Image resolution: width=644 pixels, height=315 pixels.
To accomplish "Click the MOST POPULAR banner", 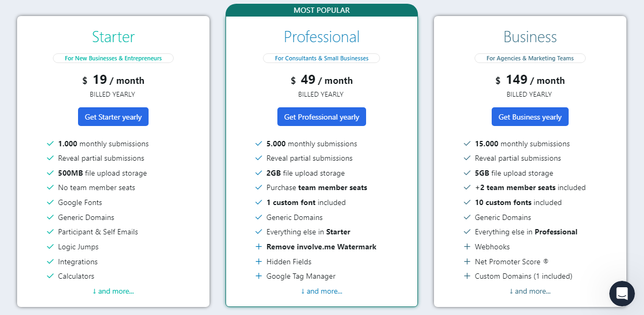I will (322, 10).
